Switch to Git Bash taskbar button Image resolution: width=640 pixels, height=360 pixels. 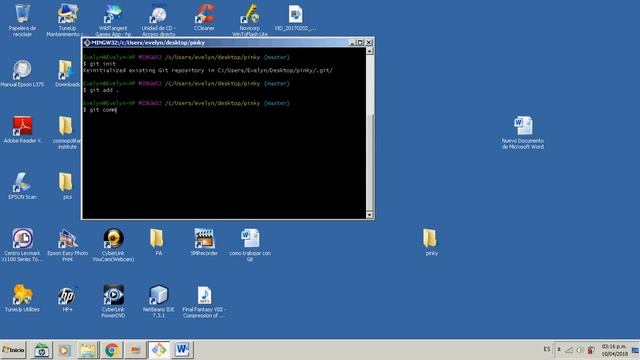tap(159, 350)
